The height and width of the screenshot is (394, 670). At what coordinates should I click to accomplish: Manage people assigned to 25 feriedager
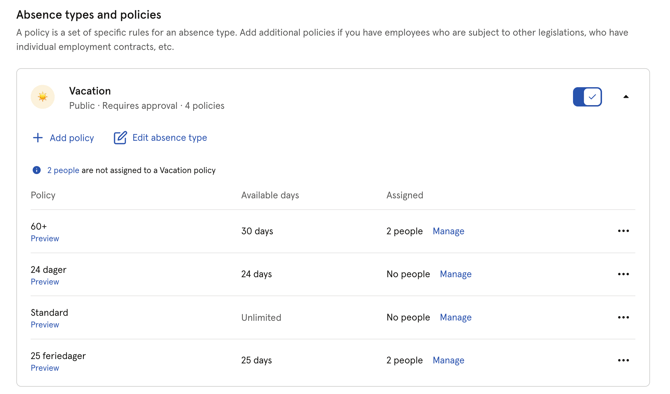tap(448, 361)
